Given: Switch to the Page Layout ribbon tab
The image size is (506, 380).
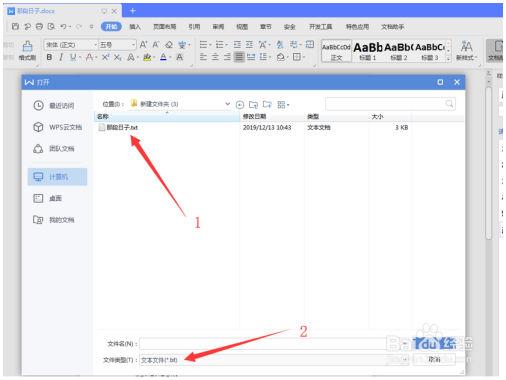Looking at the screenshot, I should [x=164, y=27].
